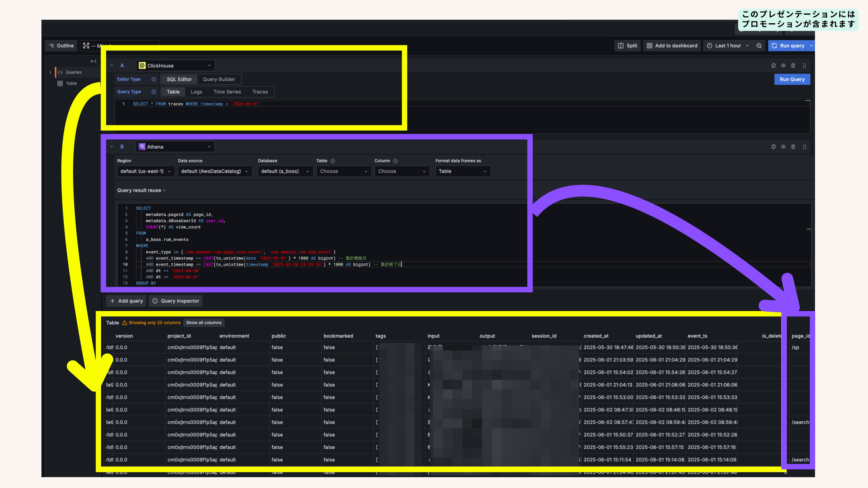Click the blue Run Query button in query A
Screen dimensions: 868x488
point(792,79)
